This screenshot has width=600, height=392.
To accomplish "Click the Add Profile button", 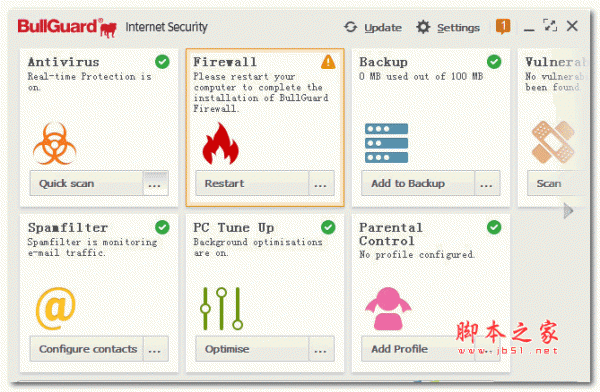I will [x=418, y=349].
